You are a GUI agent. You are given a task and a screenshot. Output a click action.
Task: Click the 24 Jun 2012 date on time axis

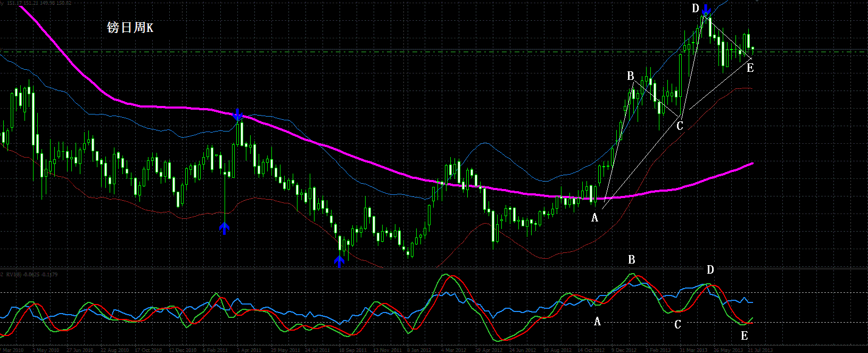click(x=522, y=350)
